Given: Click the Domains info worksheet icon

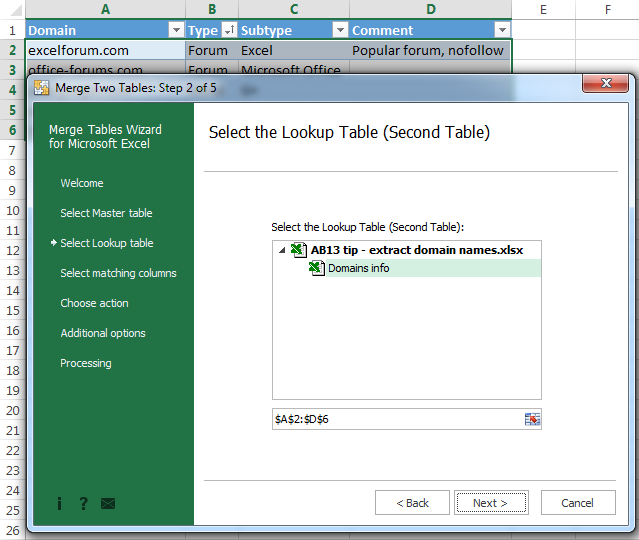Looking at the screenshot, I should (x=317, y=268).
